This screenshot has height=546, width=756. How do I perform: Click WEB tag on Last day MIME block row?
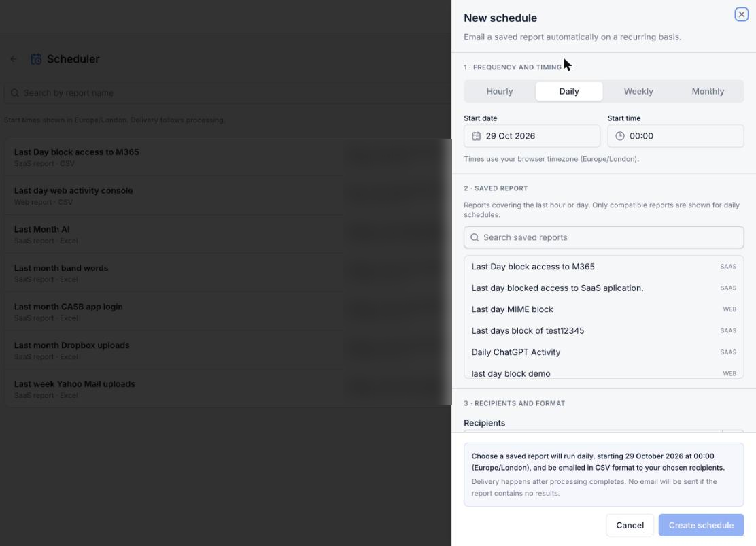(729, 309)
